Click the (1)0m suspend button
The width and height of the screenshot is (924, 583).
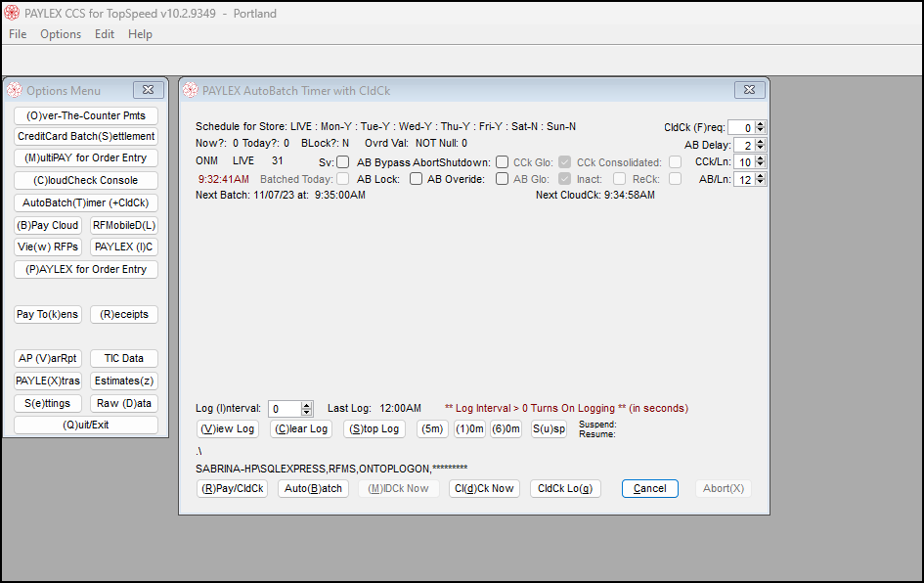pyautogui.click(x=469, y=428)
